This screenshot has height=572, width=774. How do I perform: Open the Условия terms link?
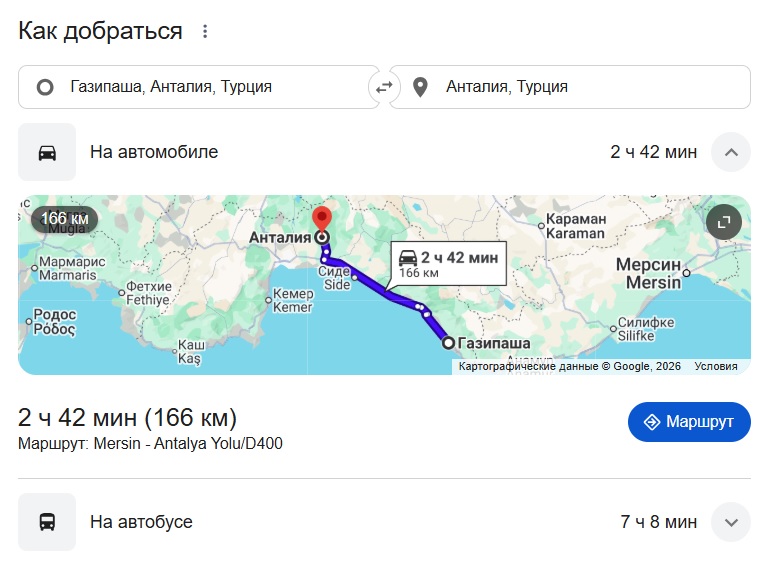(x=716, y=366)
